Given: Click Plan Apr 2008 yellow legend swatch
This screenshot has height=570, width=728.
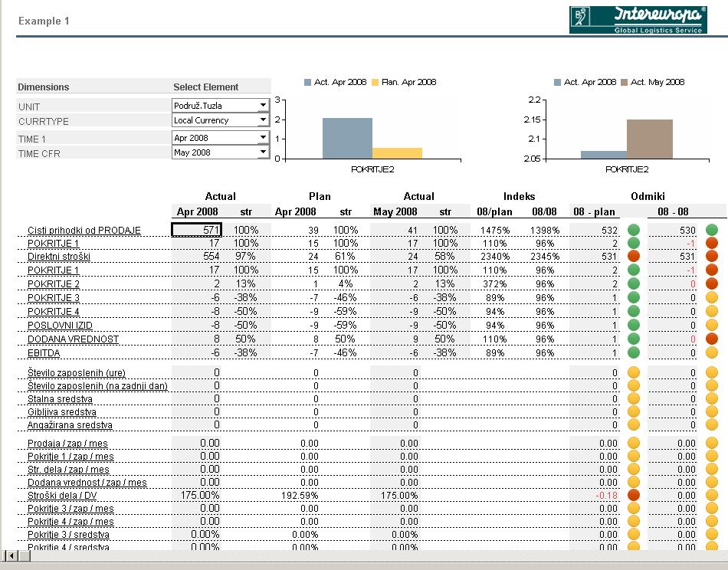Looking at the screenshot, I should (375, 83).
